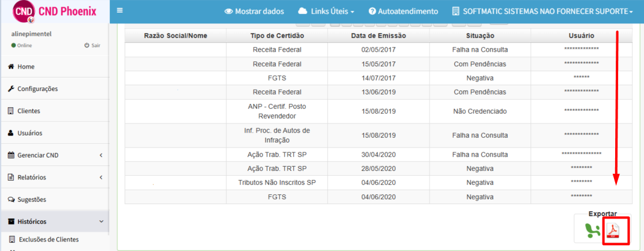The height and width of the screenshot is (251, 644).
Task: Expand the Relatórios submenu
Action: click(x=55, y=178)
